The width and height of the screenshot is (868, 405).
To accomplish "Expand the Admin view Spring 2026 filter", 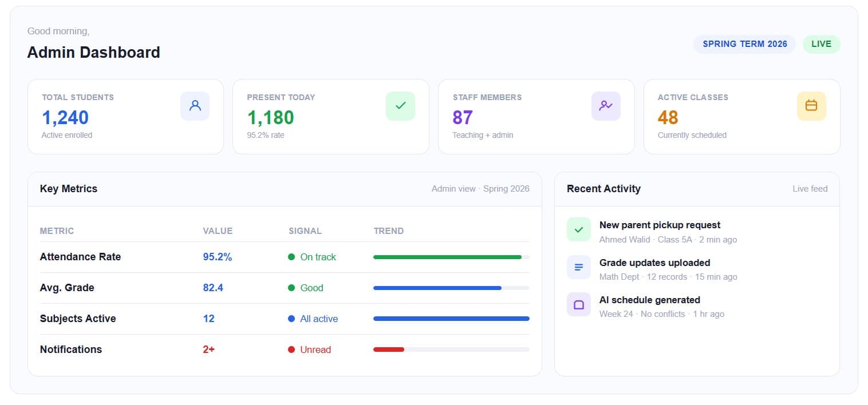I will (x=480, y=188).
